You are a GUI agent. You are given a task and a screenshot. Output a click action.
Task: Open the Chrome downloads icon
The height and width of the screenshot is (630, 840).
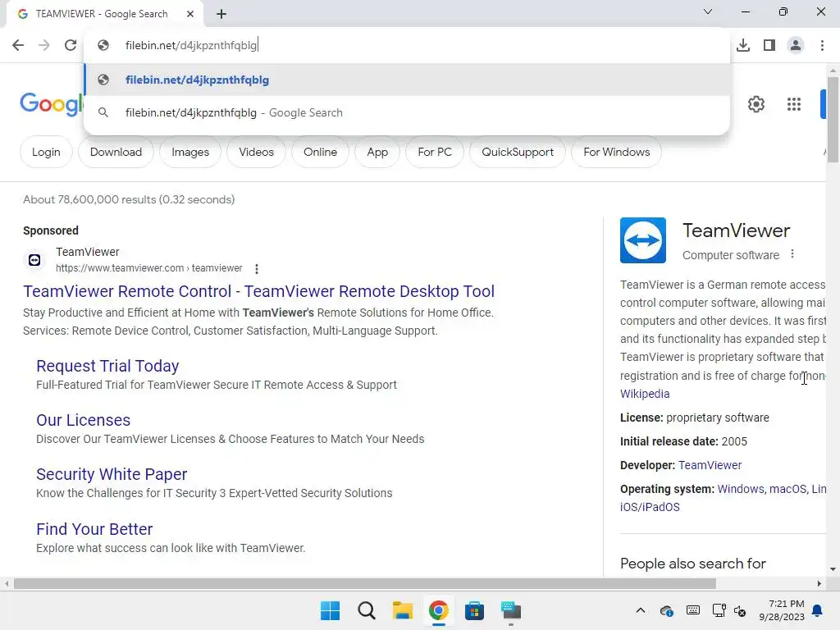tap(743, 45)
